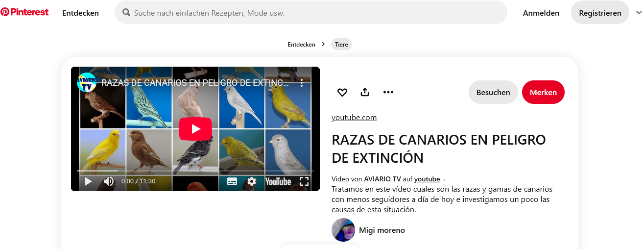
Task: Save the pin with Merken
Action: click(x=543, y=92)
